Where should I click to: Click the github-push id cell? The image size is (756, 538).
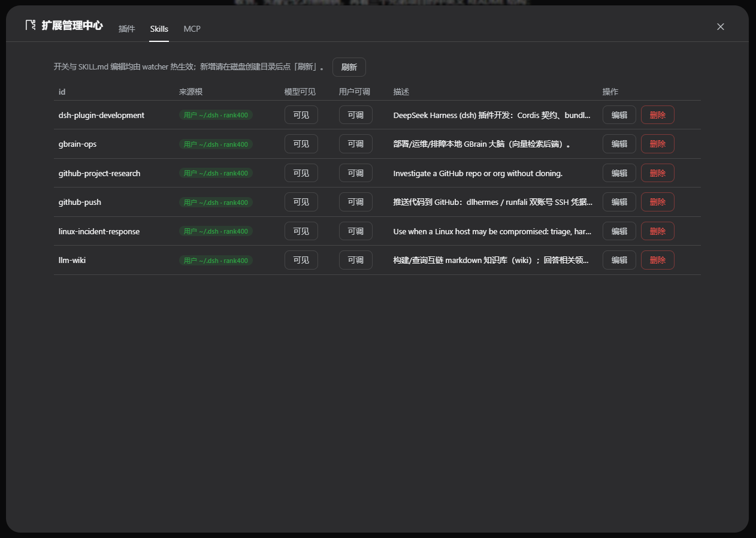click(80, 202)
